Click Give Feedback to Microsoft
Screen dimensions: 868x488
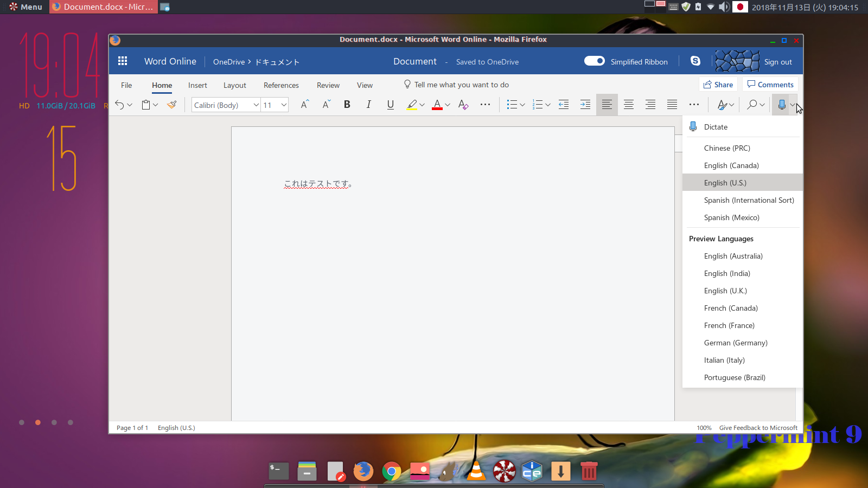tap(758, 428)
